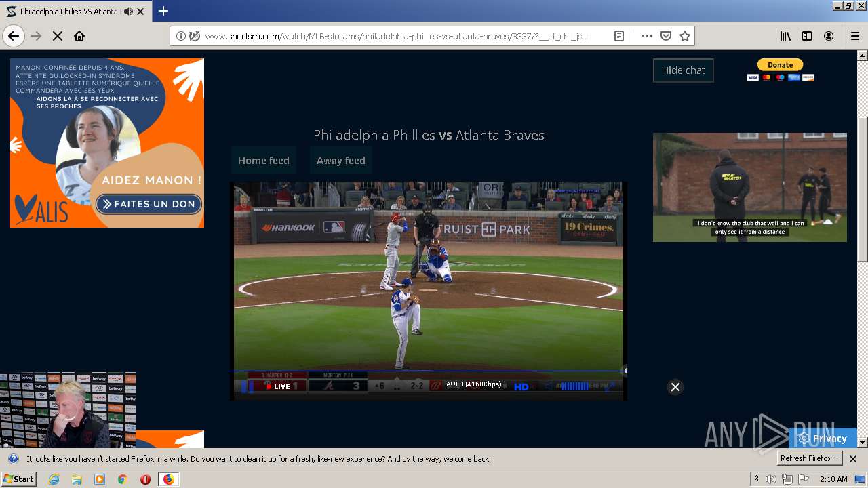The width and height of the screenshot is (868, 488).
Task: Stop loading the page
Action: (x=58, y=36)
